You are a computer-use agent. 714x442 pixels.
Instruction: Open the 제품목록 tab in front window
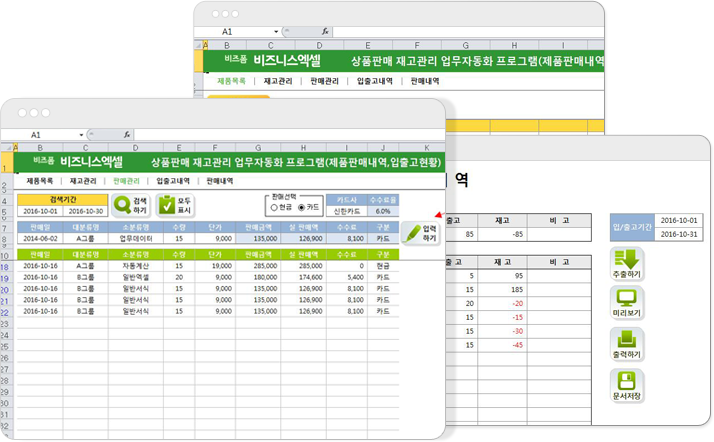[39, 181]
